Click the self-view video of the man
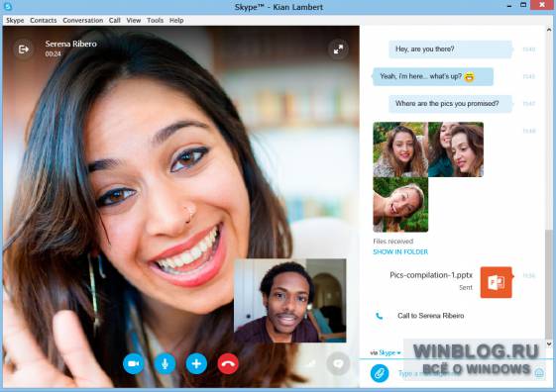This screenshot has width=556, height=392. coord(290,300)
